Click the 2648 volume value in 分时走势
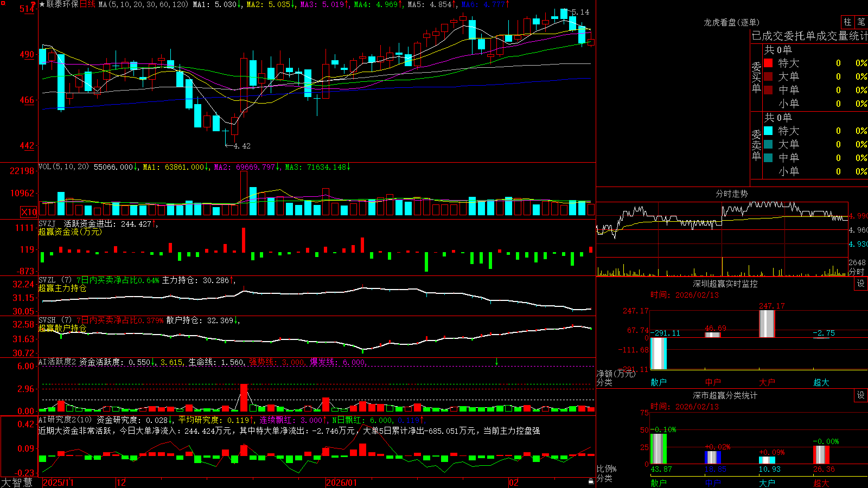868x488 pixels. point(857,262)
